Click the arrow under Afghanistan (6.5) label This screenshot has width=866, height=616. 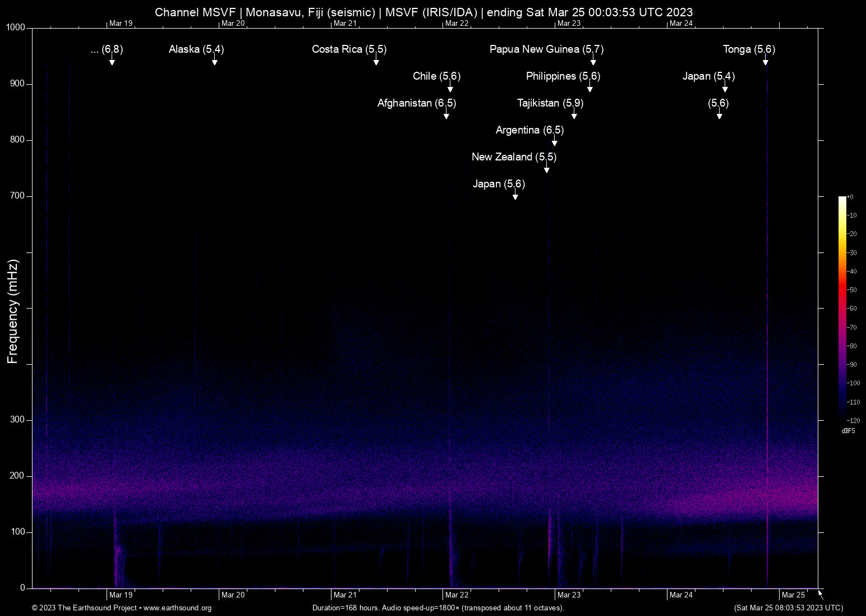point(446,114)
